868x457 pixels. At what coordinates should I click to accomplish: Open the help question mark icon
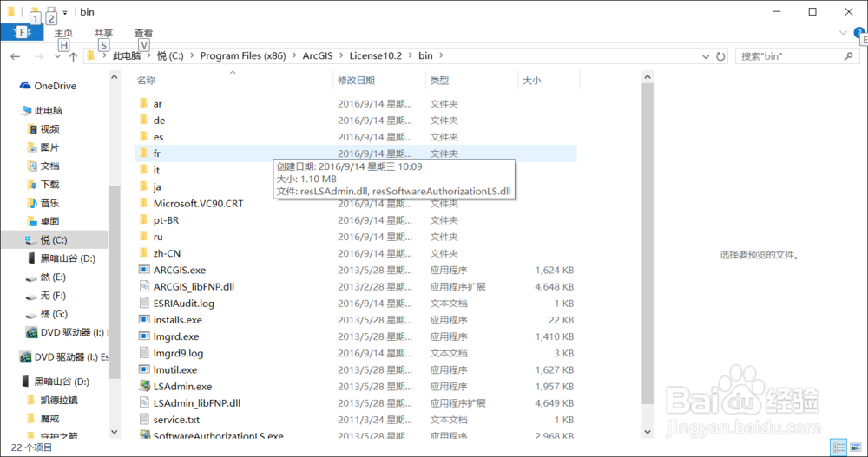point(858,33)
